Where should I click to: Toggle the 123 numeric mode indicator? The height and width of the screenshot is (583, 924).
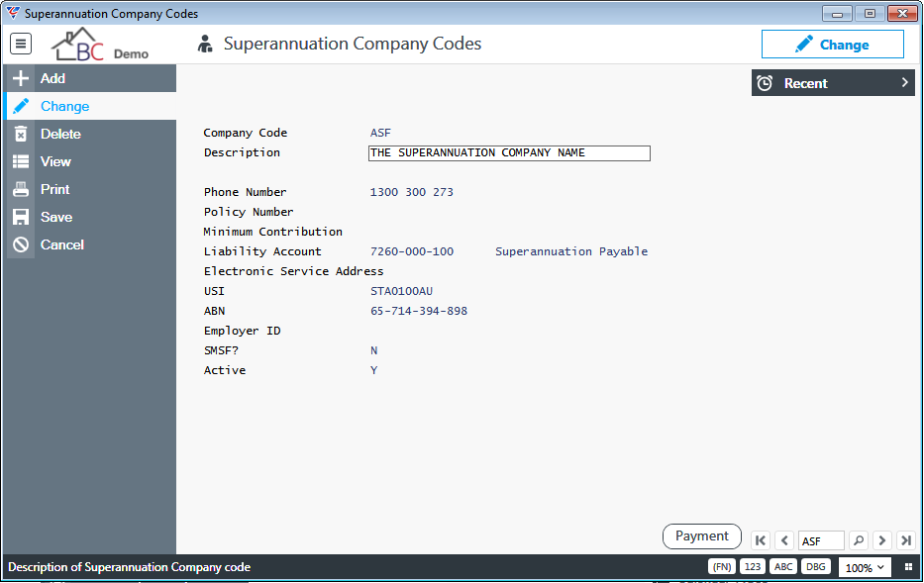(753, 566)
